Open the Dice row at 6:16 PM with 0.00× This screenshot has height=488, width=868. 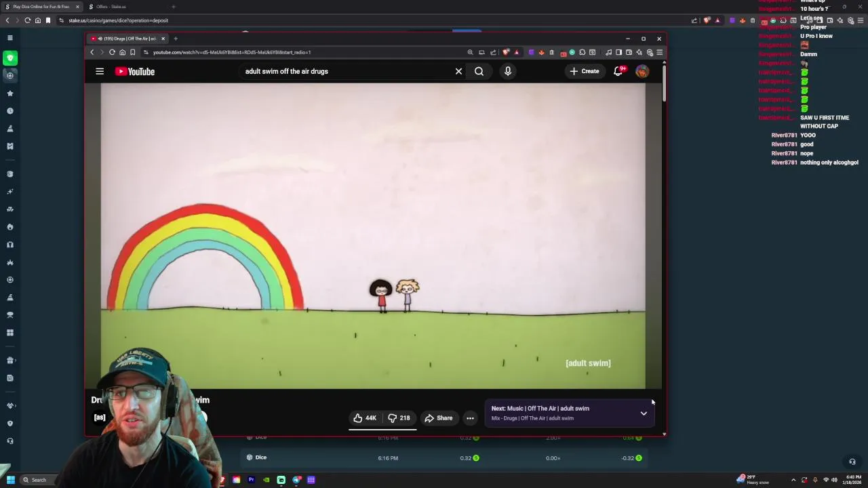(444, 458)
